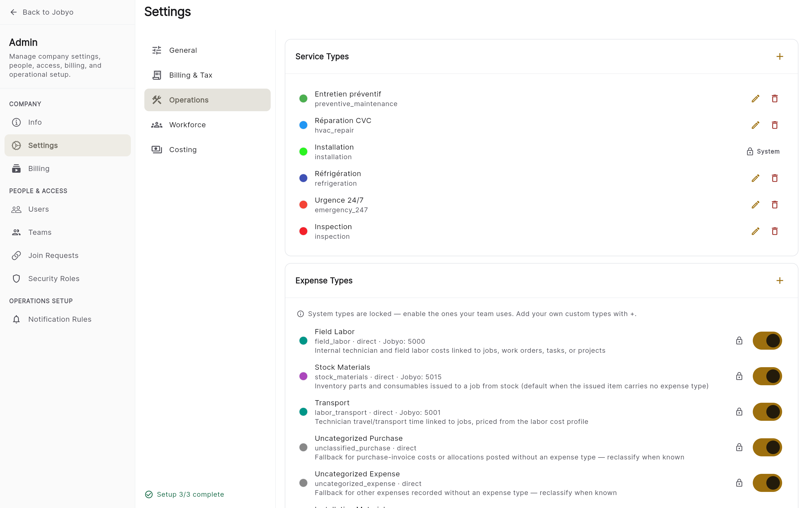Click the indigo Réfrigération color dot
The width and height of the screenshot is (812, 508).
tap(303, 178)
